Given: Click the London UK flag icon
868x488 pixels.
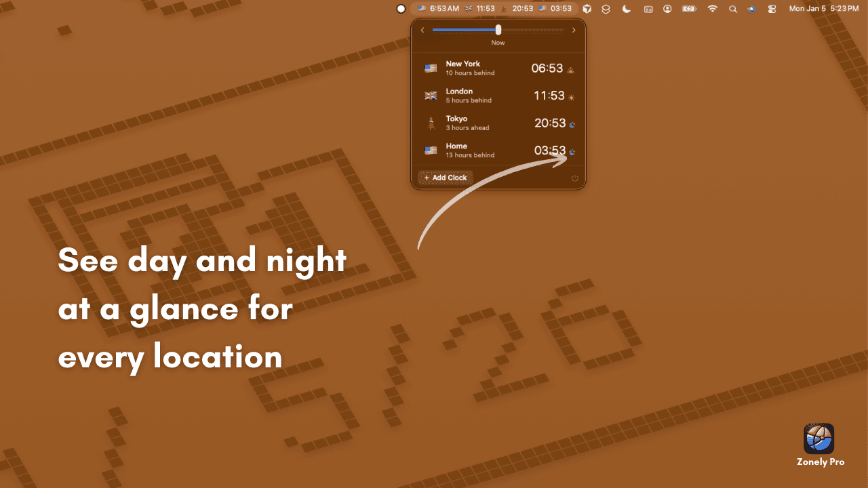Looking at the screenshot, I should [431, 96].
